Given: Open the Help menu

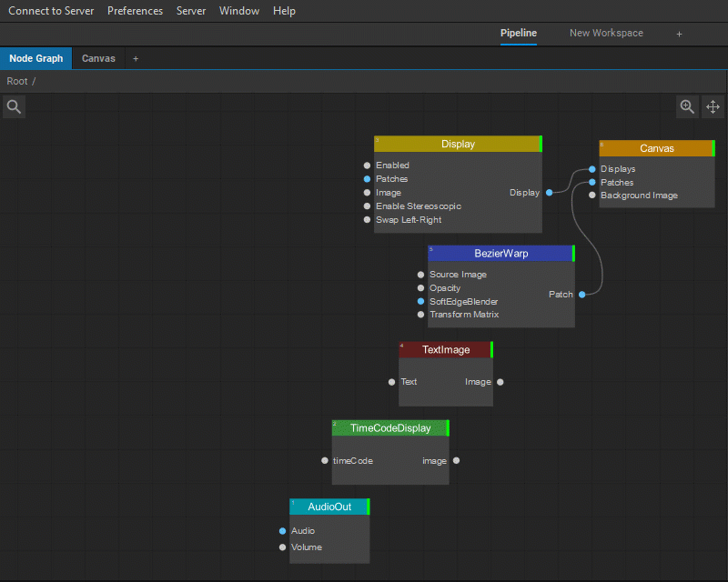Looking at the screenshot, I should [x=284, y=11].
